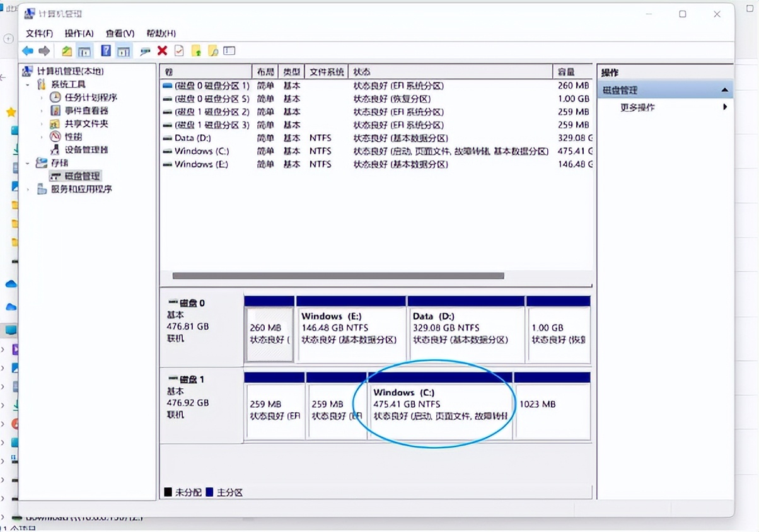The height and width of the screenshot is (532, 759).
Task: Click the 容量 column header
Action: (567, 72)
